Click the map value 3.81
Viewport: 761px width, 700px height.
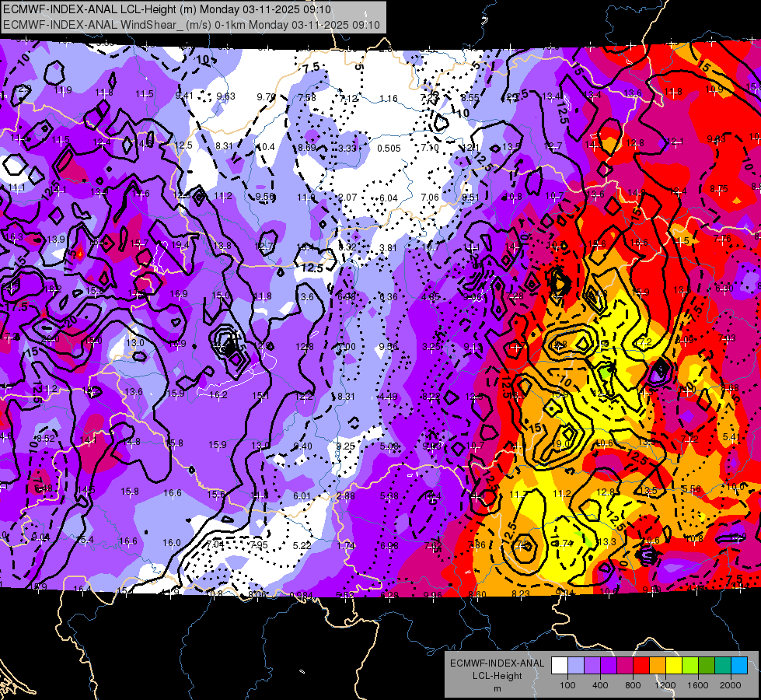point(388,248)
